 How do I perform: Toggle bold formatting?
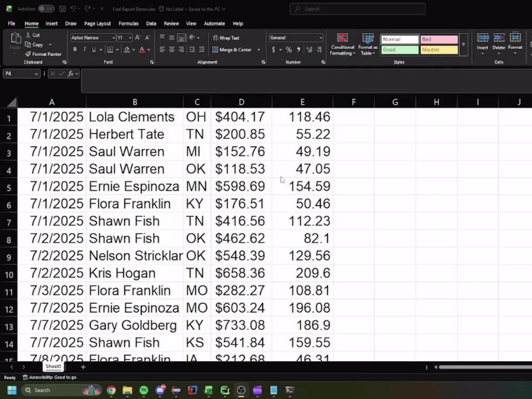click(75, 49)
